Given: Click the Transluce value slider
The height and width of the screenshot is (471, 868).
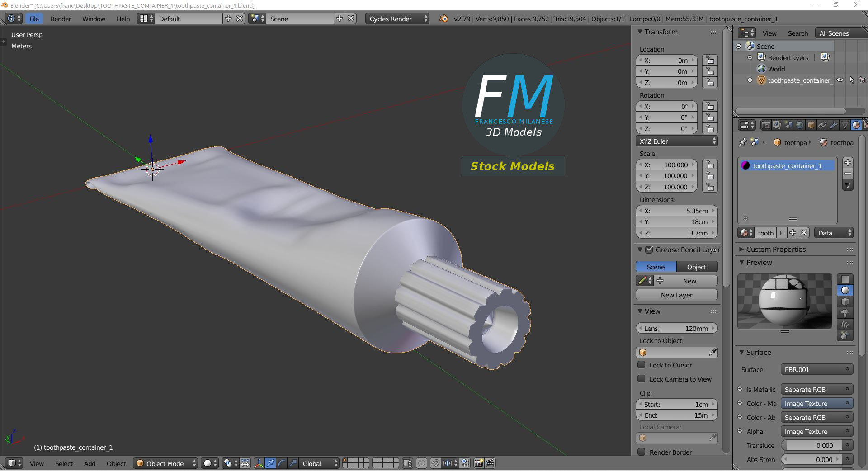Looking at the screenshot, I should point(812,445).
